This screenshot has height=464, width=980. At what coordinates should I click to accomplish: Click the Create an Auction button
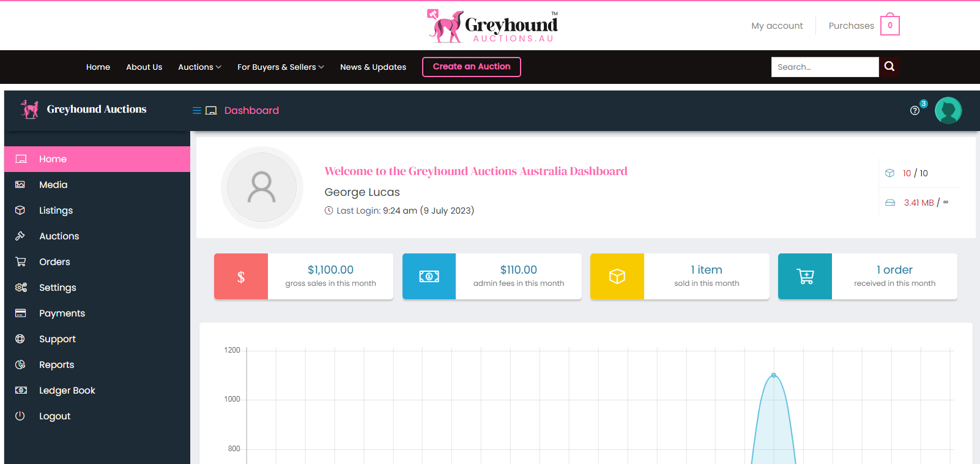pos(472,67)
